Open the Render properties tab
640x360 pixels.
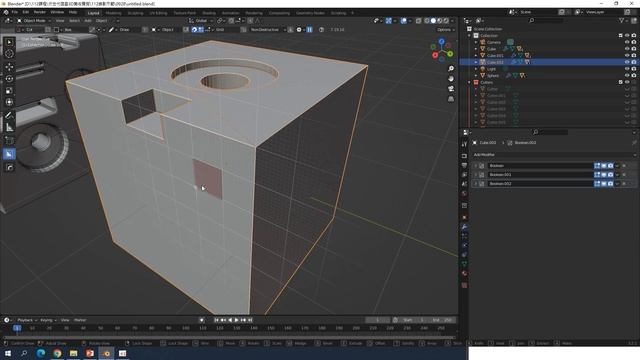pyautogui.click(x=464, y=156)
